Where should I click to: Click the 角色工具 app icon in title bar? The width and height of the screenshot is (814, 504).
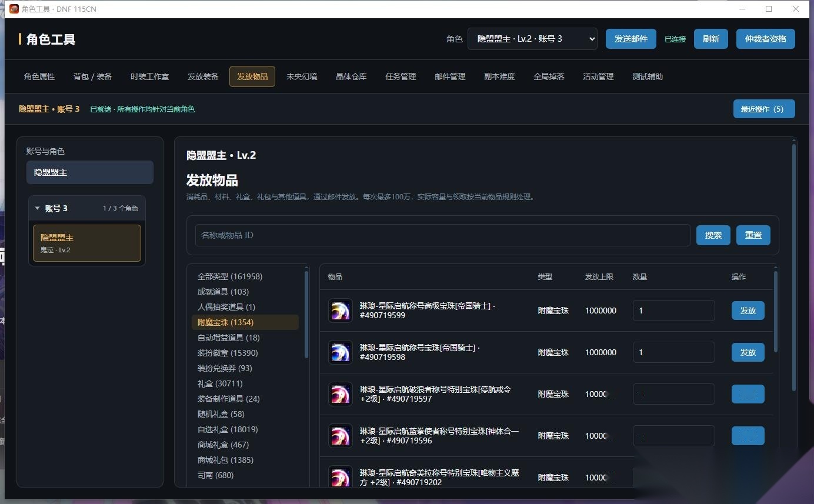[14, 9]
